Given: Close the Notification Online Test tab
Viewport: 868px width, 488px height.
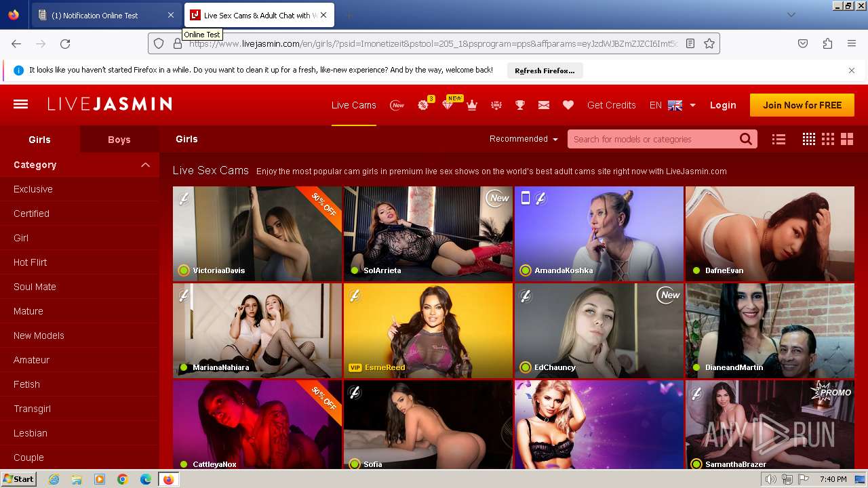Looking at the screenshot, I should (170, 15).
